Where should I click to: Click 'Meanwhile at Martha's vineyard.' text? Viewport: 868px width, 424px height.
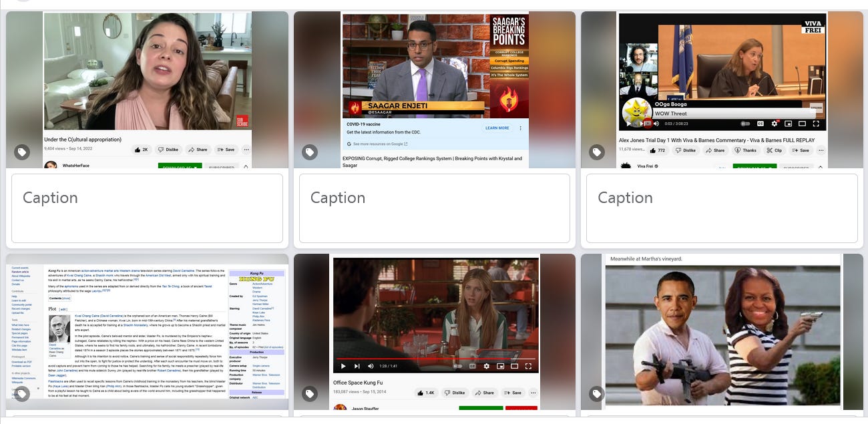645,259
